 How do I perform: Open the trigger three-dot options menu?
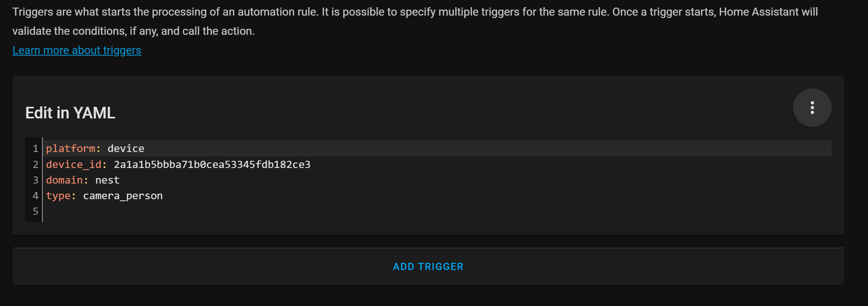click(x=812, y=108)
